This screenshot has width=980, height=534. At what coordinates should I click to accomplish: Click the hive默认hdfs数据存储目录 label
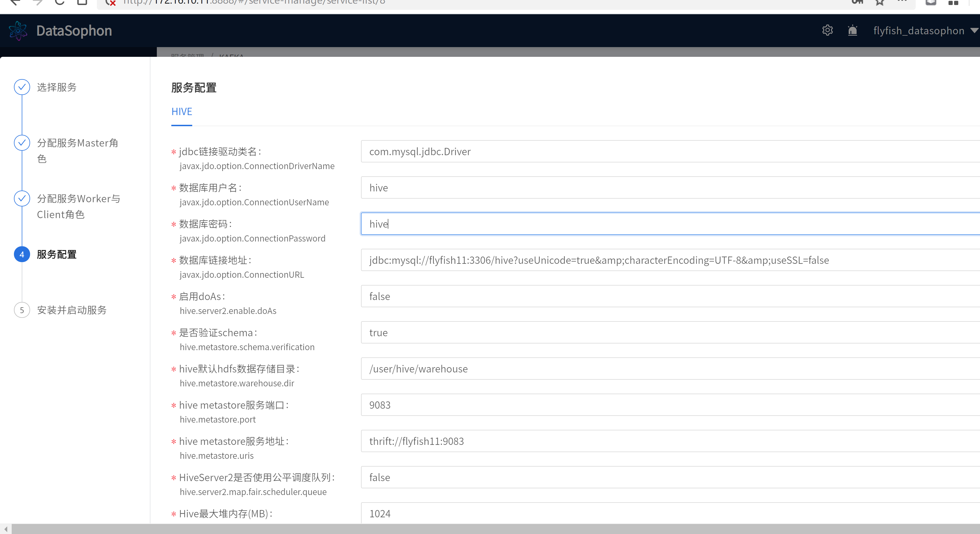click(239, 369)
